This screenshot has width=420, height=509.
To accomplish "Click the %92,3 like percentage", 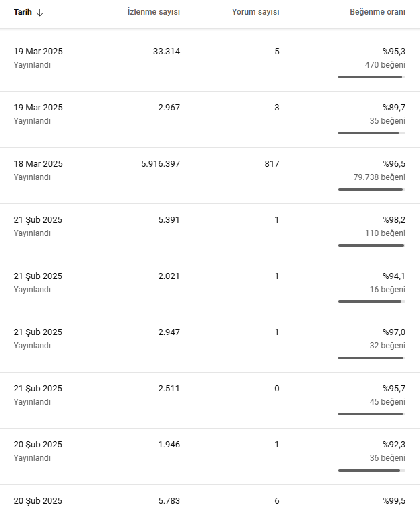I will click(x=394, y=445).
